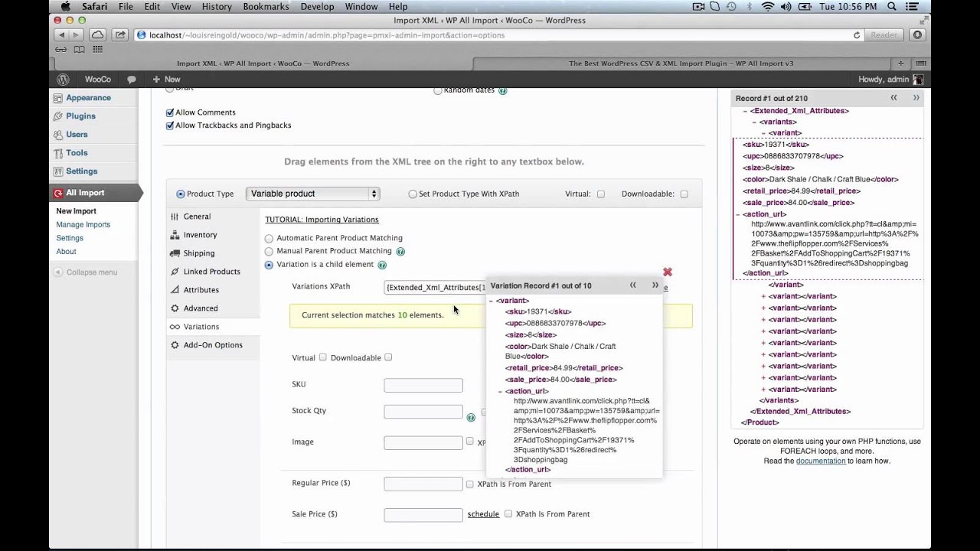The width and height of the screenshot is (980, 551).
Task: Open the Bookmarks book icon
Action: [79, 50]
